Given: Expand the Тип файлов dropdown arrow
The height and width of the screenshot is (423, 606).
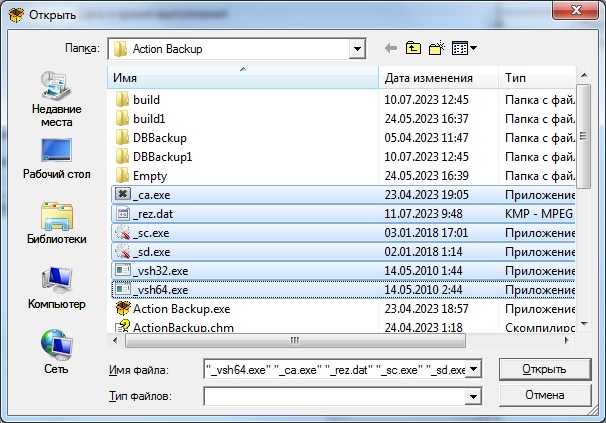Looking at the screenshot, I should [473, 396].
